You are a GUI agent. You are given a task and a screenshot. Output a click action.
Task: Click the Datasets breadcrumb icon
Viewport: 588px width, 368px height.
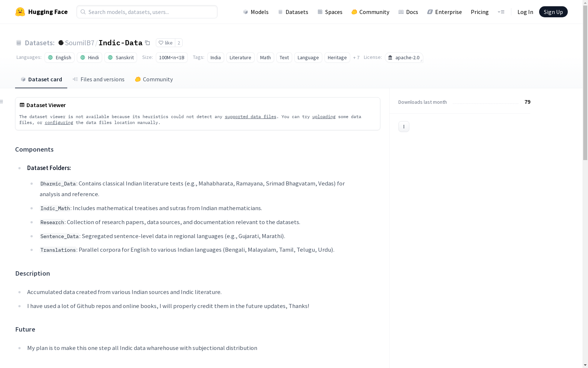coord(19,43)
